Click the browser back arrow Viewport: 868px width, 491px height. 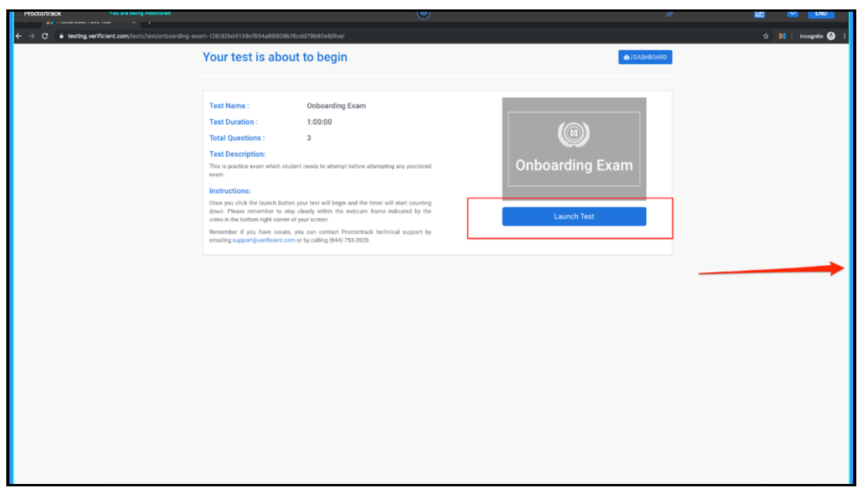point(19,36)
